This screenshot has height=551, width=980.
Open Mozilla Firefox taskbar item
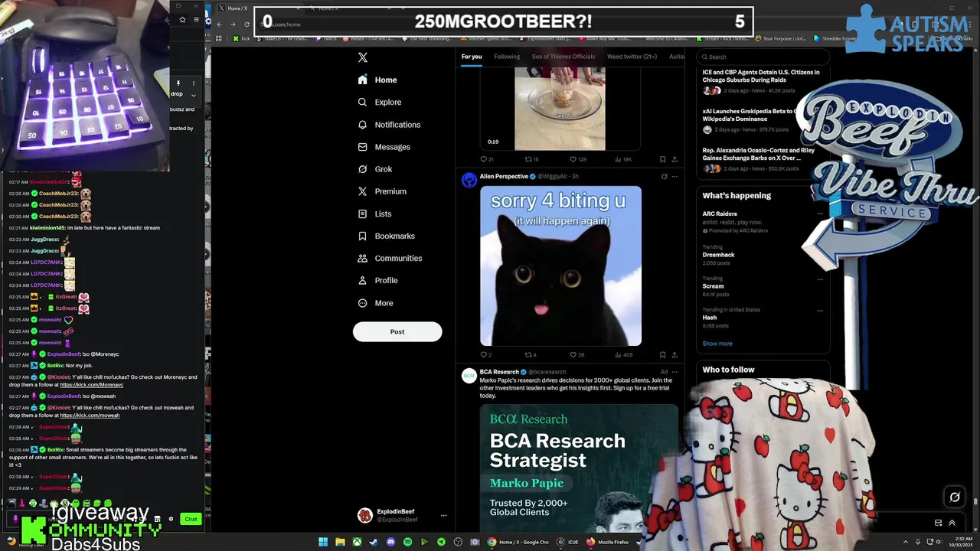coord(608,542)
